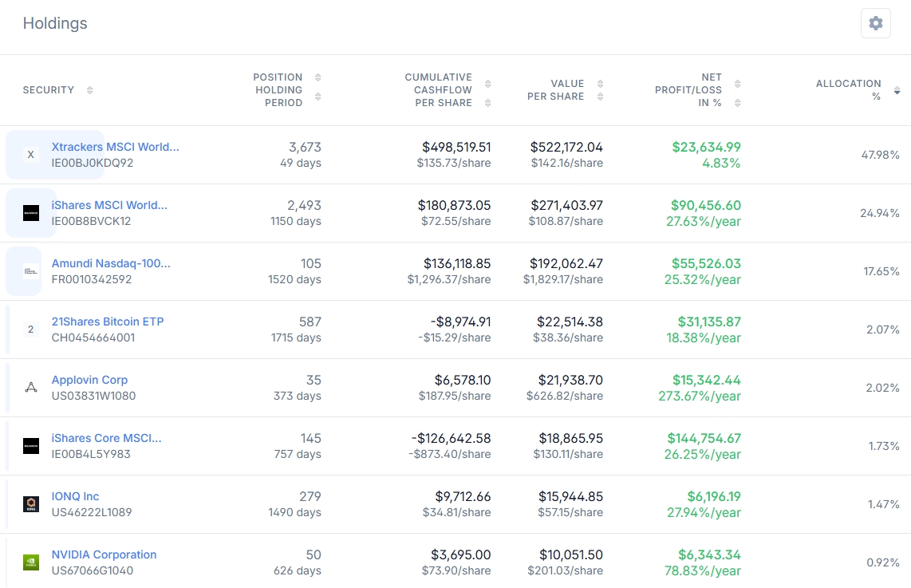911x588 pixels.
Task: Click the Xtrackers MSCI World logo icon
Action: 31,155
